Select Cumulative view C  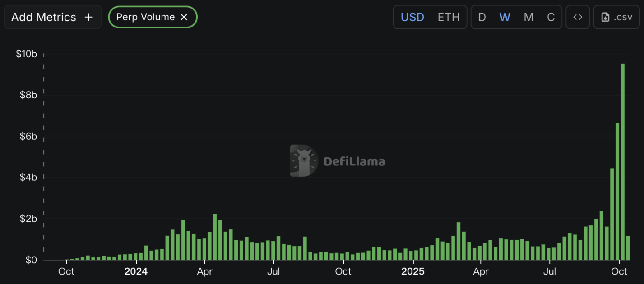[x=551, y=17]
